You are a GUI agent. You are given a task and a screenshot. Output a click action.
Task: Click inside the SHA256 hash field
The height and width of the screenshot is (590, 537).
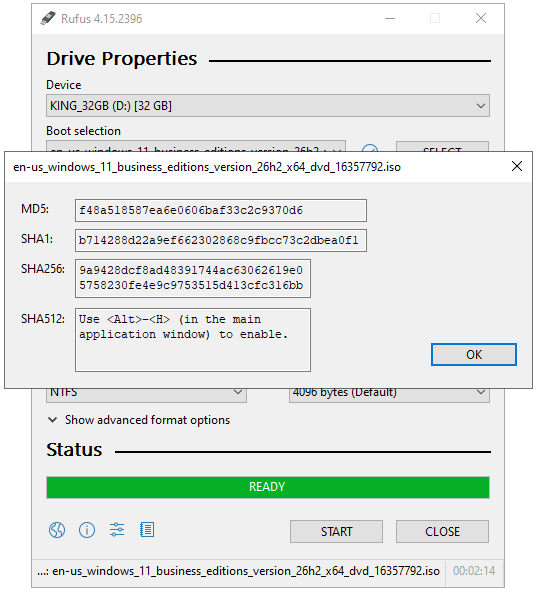coord(193,278)
